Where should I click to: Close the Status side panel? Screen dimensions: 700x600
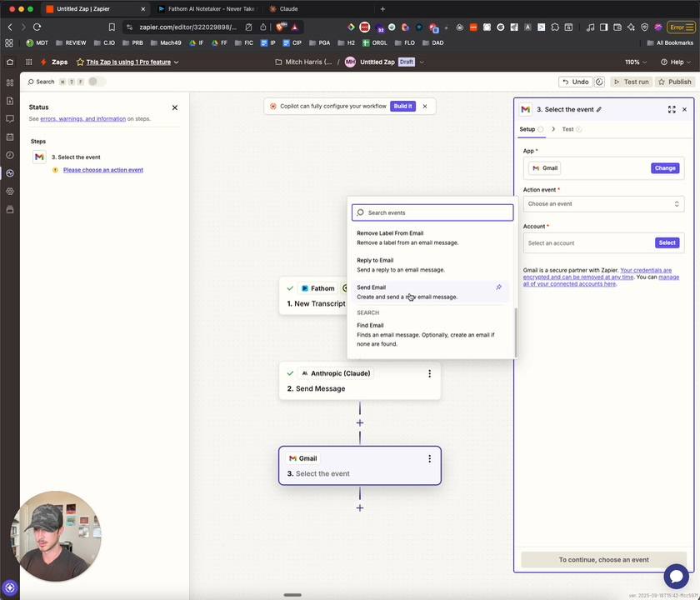175,107
